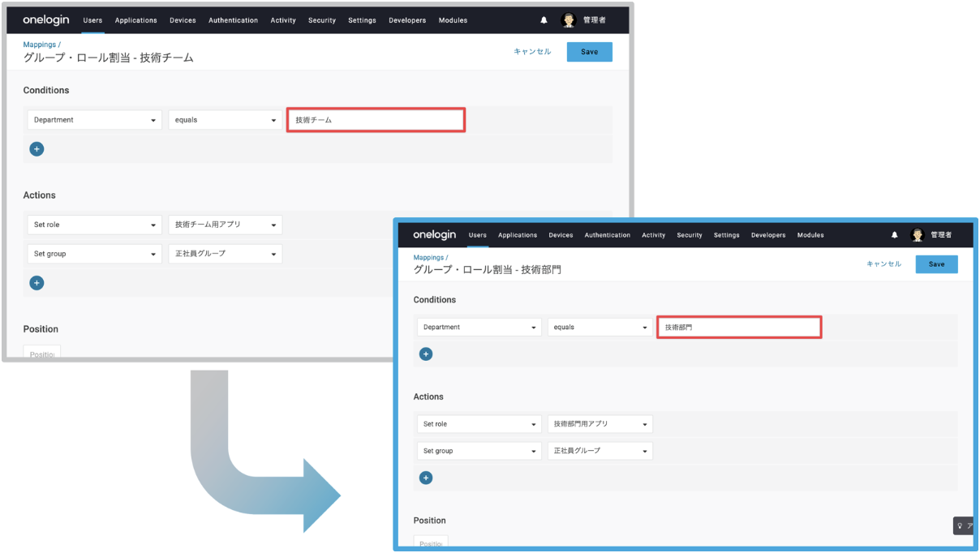Viewport: 980px width, 553px height.
Task: Click Save in the 技術部門 mapping window
Action: click(x=936, y=264)
